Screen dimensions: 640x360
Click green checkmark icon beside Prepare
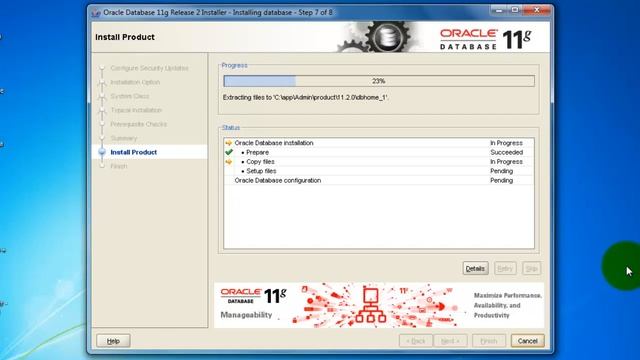click(x=229, y=152)
